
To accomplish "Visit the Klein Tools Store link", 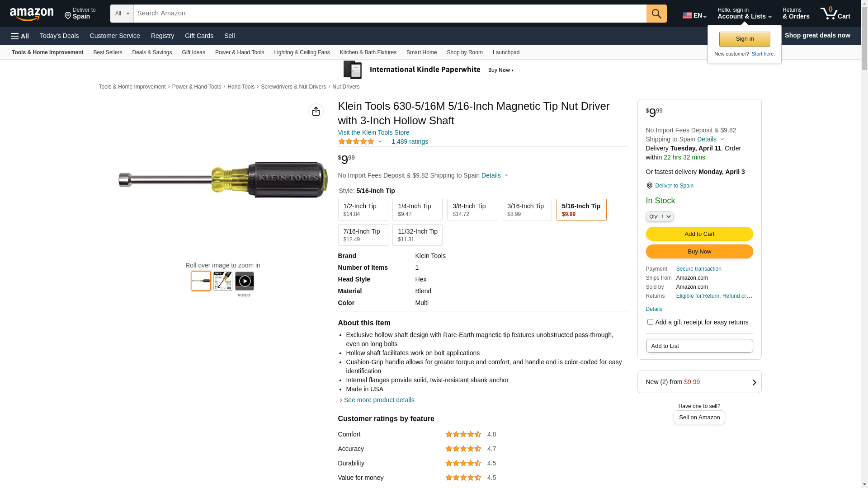I will pos(373,132).
